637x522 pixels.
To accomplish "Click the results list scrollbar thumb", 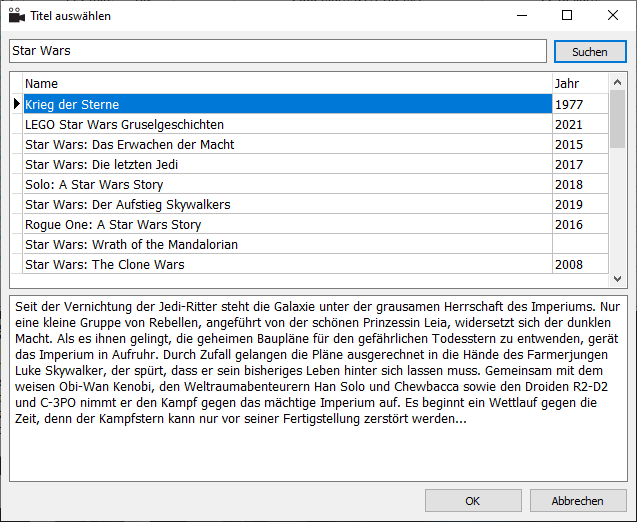I will (x=618, y=119).
